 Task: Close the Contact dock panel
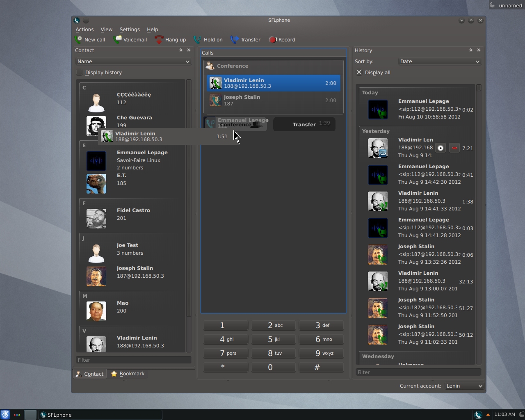[189, 50]
